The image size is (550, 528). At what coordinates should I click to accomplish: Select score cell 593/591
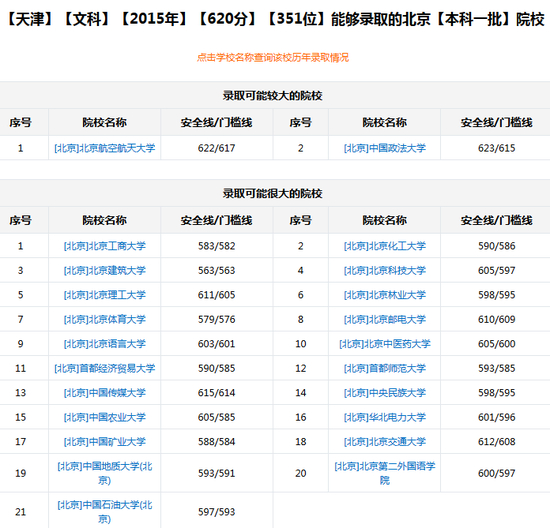(x=216, y=473)
